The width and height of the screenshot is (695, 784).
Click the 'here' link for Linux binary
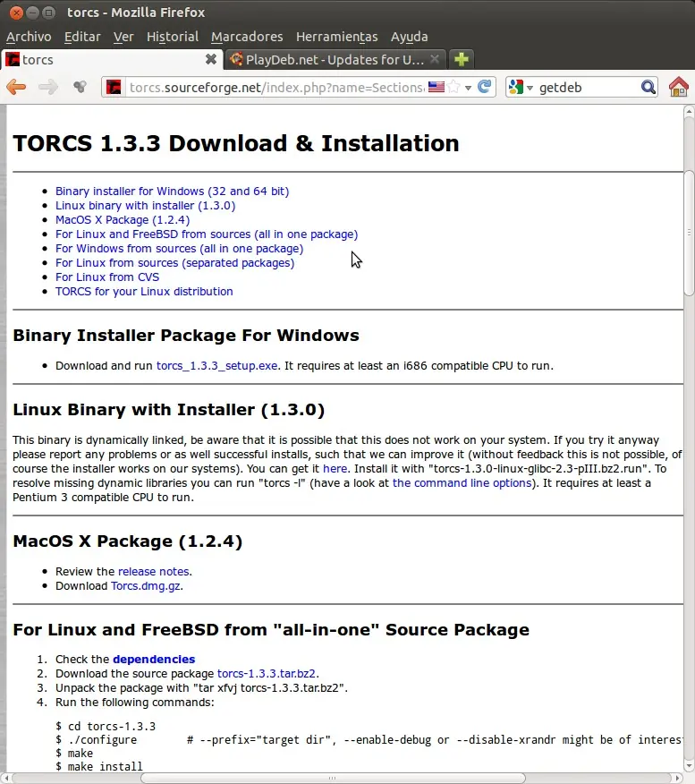pos(335,468)
